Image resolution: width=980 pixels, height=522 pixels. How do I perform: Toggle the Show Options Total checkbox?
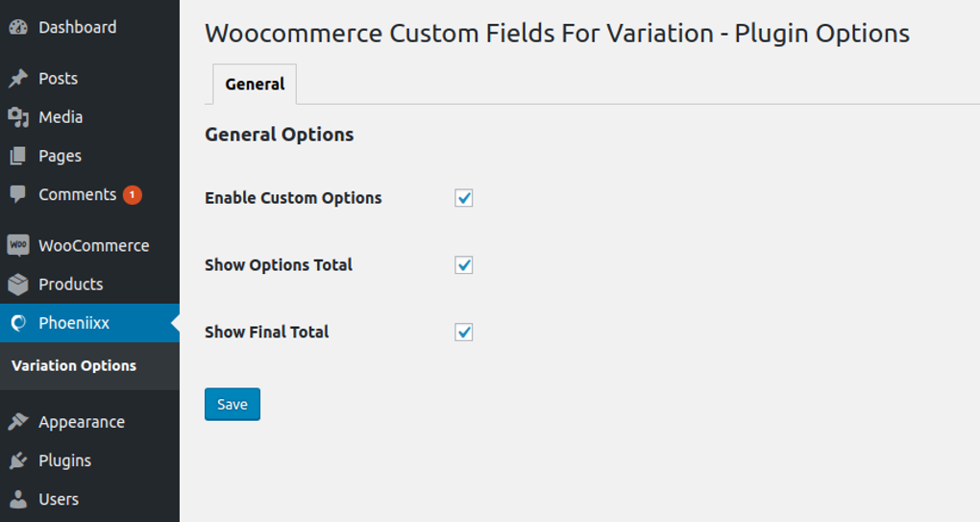pos(464,265)
